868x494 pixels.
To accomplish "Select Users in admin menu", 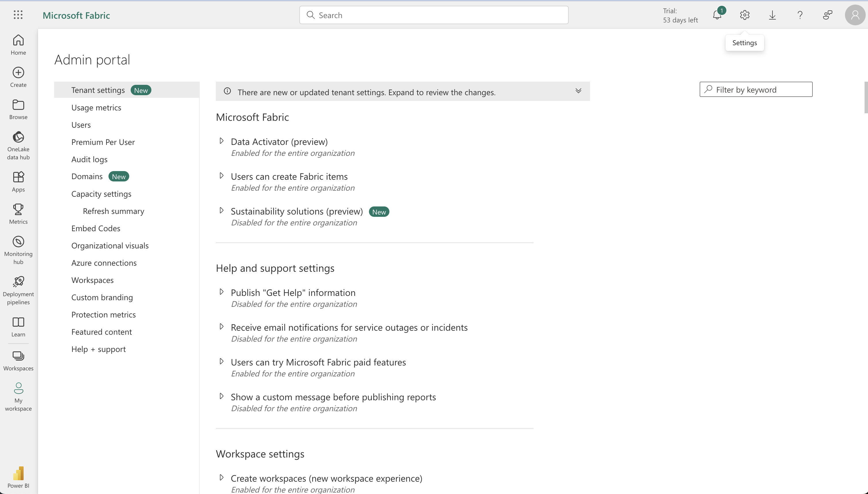I will [81, 125].
